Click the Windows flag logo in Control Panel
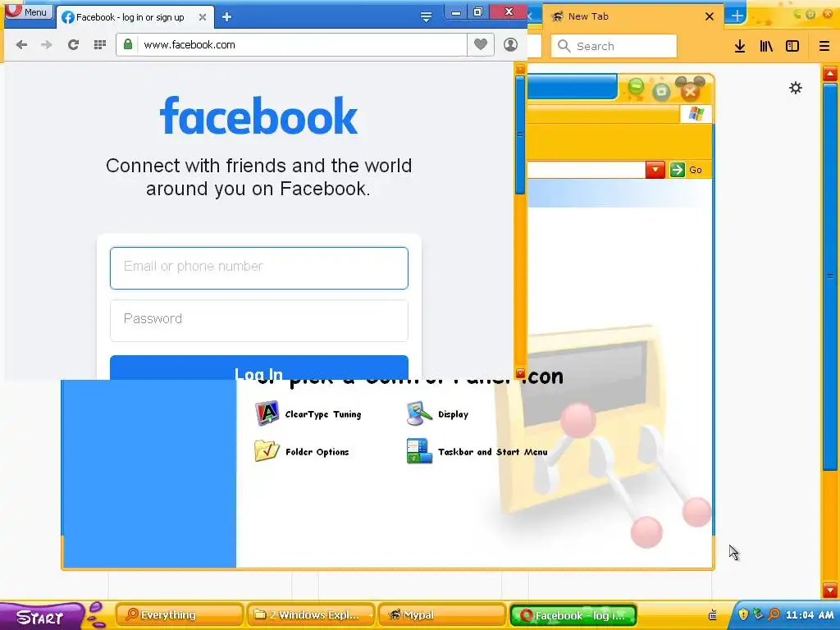Image resolution: width=840 pixels, height=630 pixels. tap(696, 113)
